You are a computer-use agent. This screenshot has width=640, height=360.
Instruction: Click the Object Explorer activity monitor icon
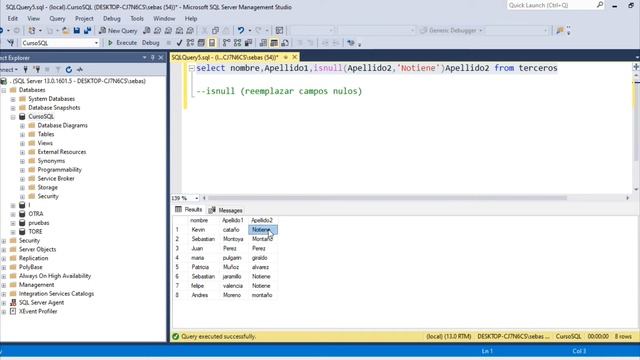[x=80, y=69]
